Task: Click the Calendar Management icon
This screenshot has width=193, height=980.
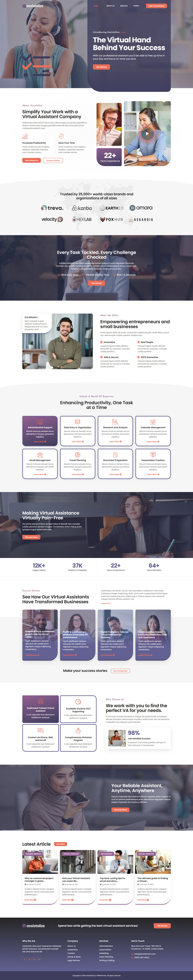Action: [153, 421]
